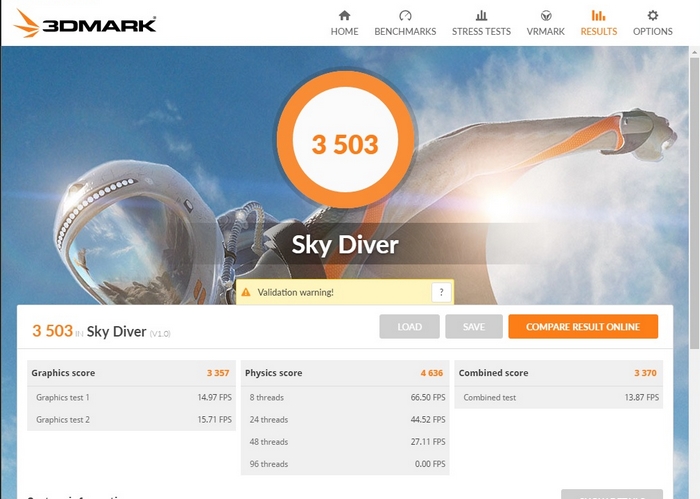The image size is (700, 499).
Task: Select the Combined score header
Action: pyautogui.click(x=493, y=373)
